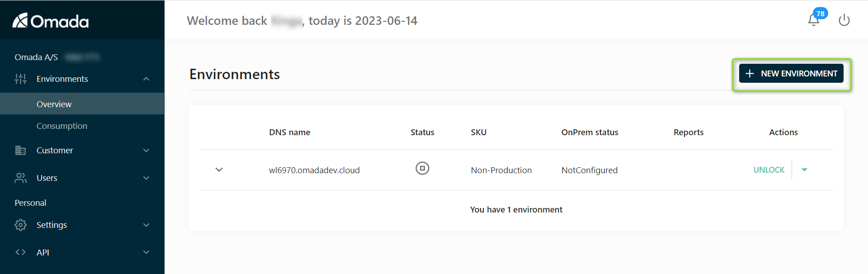Click the API code brackets icon
The width and height of the screenshot is (868, 274).
tap(20, 252)
